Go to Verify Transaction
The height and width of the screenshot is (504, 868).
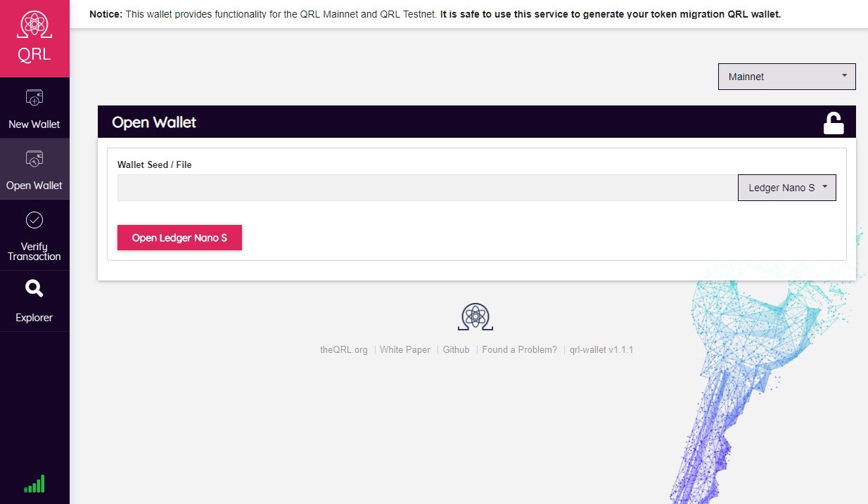tap(34, 235)
